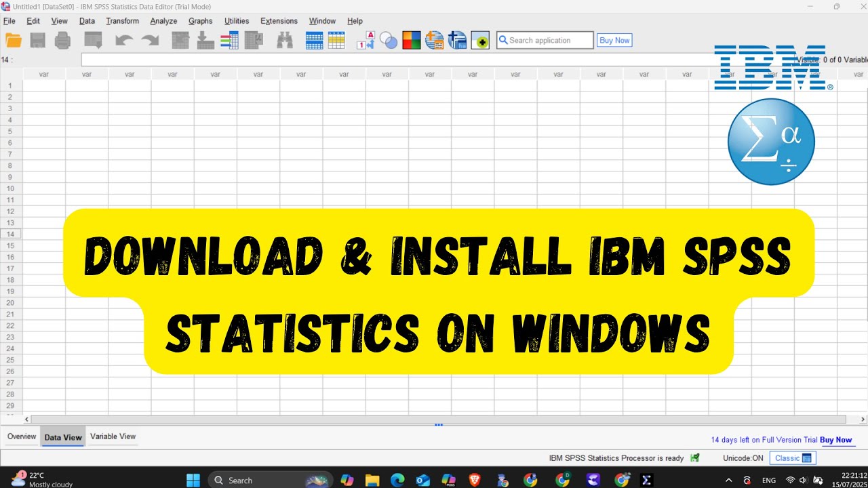Click the Undo arrow icon
The height and width of the screenshot is (488, 868).
pos(124,41)
